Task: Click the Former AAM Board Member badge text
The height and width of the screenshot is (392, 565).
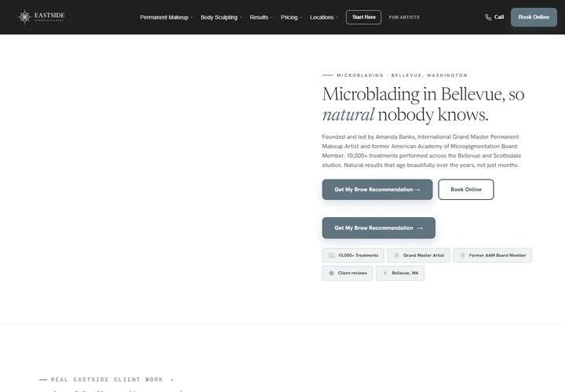Action: [x=498, y=256]
